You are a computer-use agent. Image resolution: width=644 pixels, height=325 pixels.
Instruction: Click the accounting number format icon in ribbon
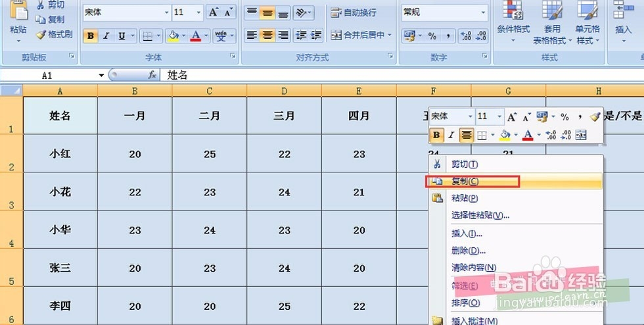coord(409,36)
